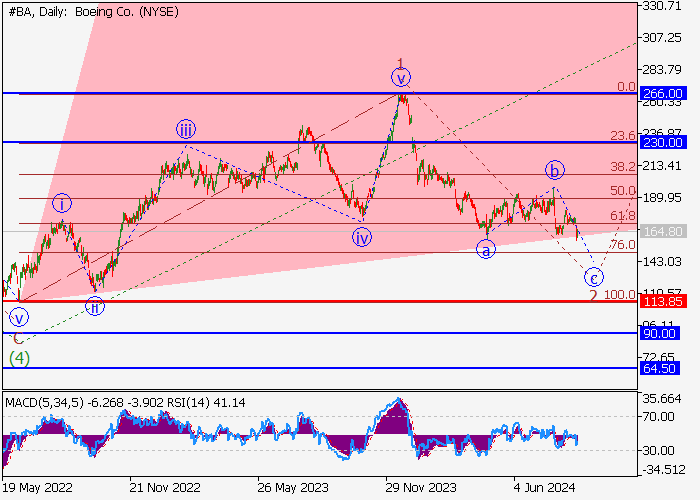700x500 pixels.
Task: Click the circled wave iv label
Action: pos(362,237)
